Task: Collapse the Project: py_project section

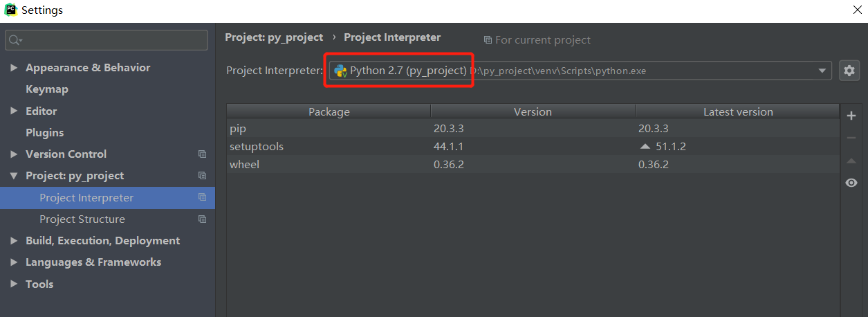Action: pyautogui.click(x=14, y=176)
